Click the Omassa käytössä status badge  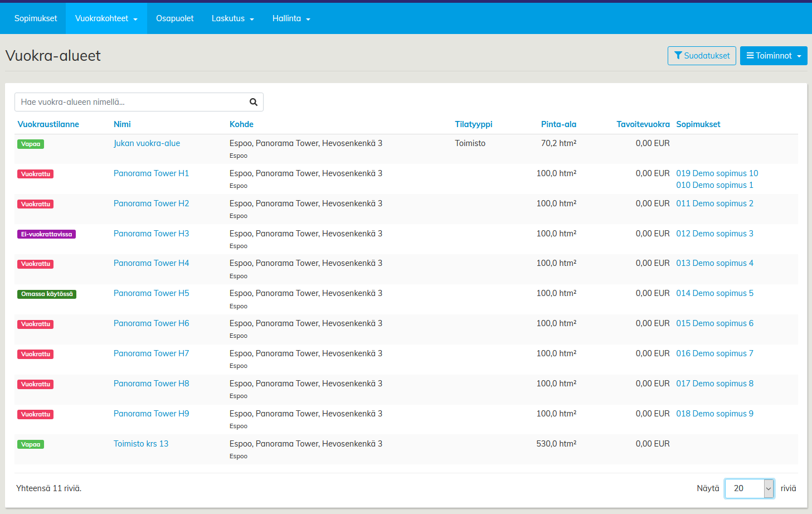pos(47,294)
